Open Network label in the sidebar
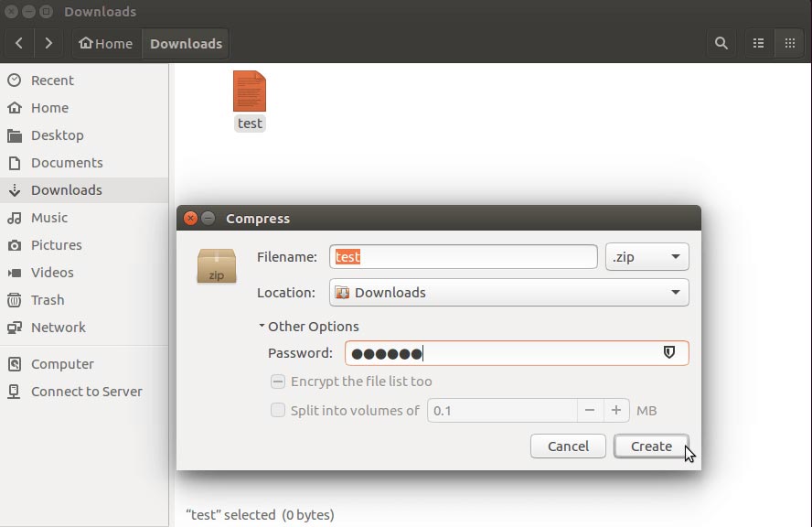The width and height of the screenshot is (812, 527). pos(59,328)
